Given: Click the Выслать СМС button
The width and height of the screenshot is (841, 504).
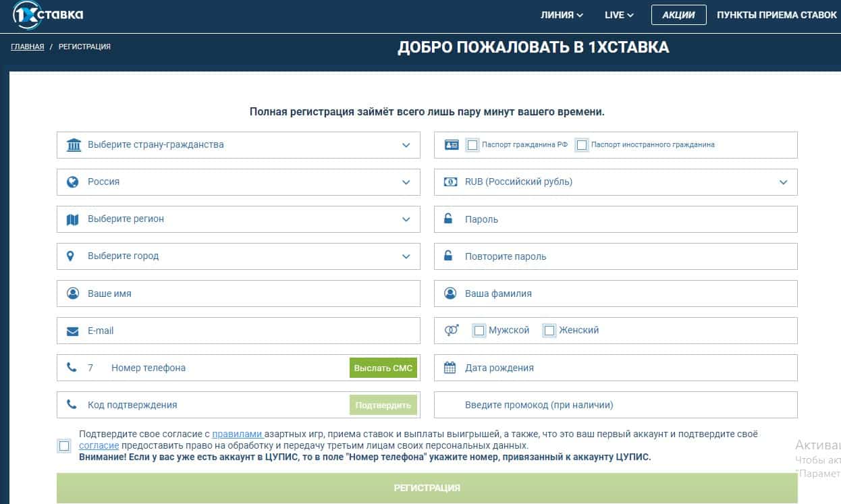Looking at the screenshot, I should click(383, 368).
